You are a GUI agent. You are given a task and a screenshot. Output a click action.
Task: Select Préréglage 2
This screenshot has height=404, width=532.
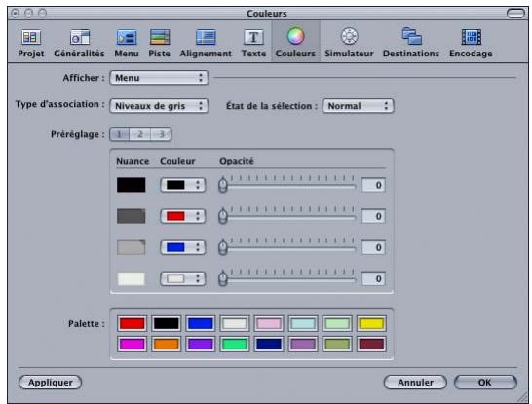pos(140,134)
